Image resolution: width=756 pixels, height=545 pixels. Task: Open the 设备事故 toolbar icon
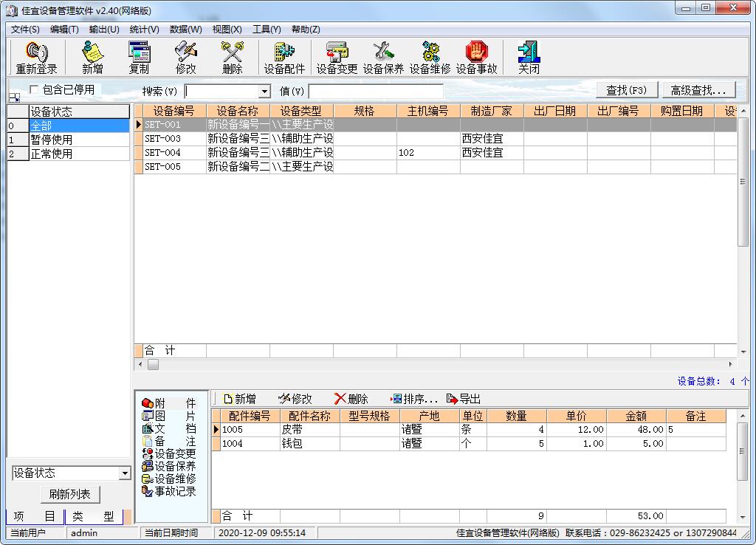coord(476,58)
